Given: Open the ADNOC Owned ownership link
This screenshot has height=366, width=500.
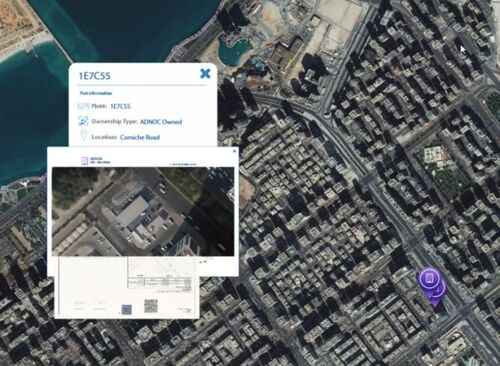Looking at the screenshot, I should click(161, 122).
